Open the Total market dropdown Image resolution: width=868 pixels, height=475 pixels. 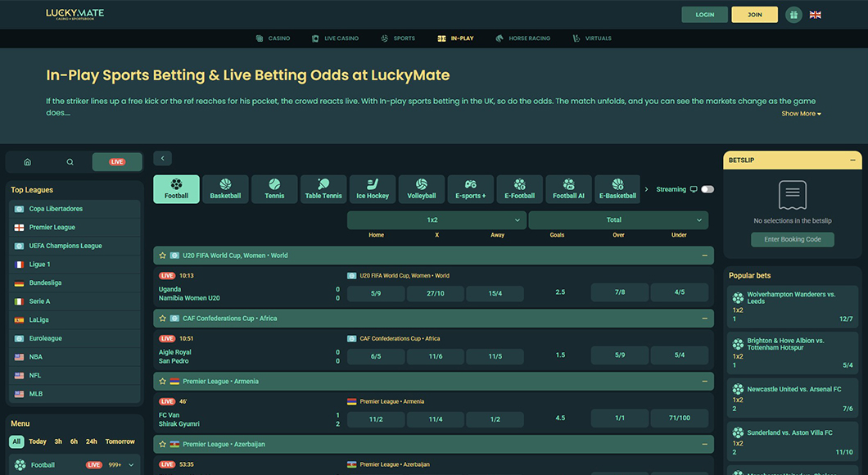click(615, 219)
